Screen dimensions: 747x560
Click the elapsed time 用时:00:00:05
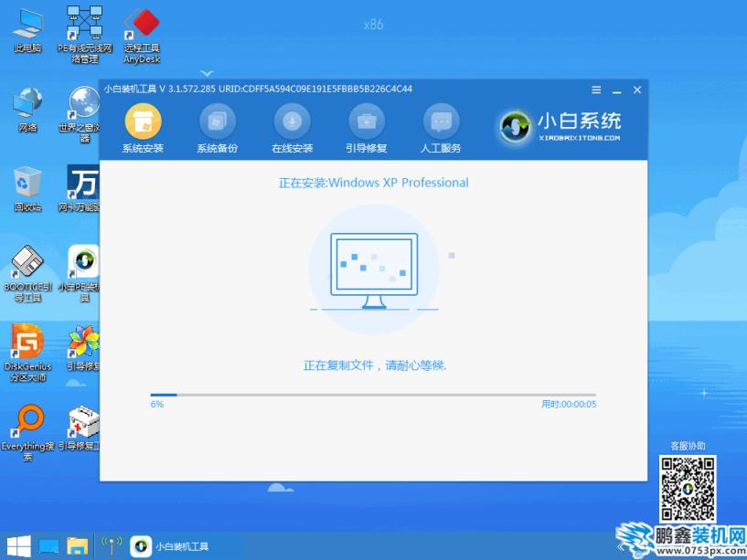point(569,405)
